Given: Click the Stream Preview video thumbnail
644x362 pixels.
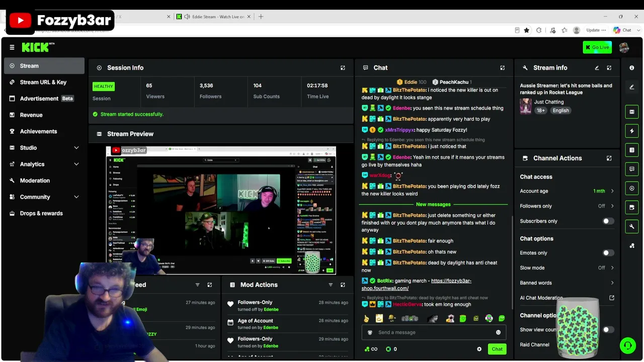Looking at the screenshot, I should [x=221, y=211].
